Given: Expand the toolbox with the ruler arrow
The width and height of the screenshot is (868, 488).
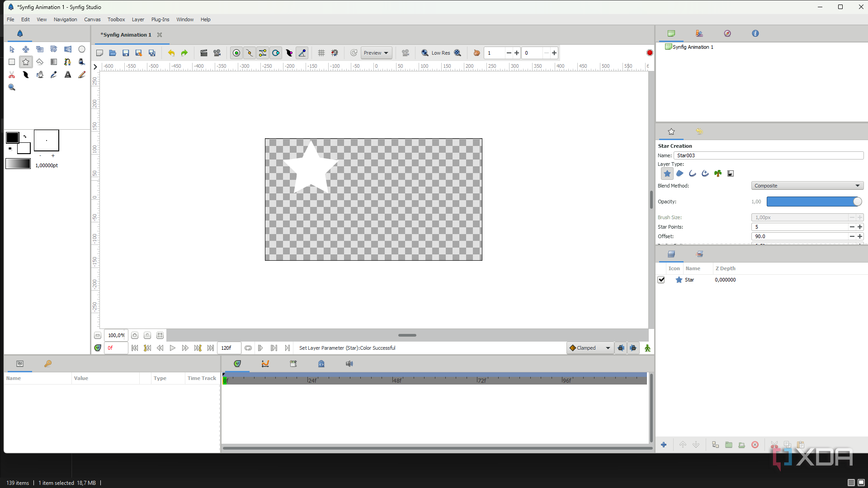Looking at the screenshot, I should [95, 66].
